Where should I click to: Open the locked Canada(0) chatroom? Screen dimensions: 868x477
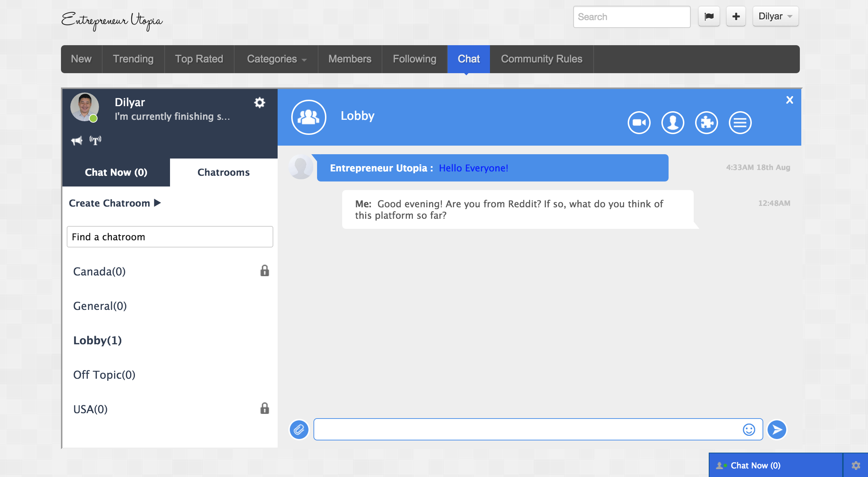point(99,271)
